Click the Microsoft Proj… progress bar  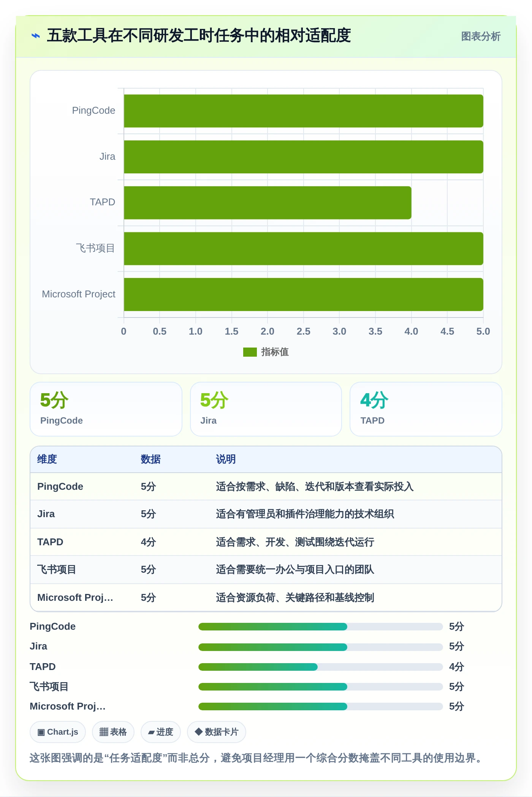coord(320,707)
